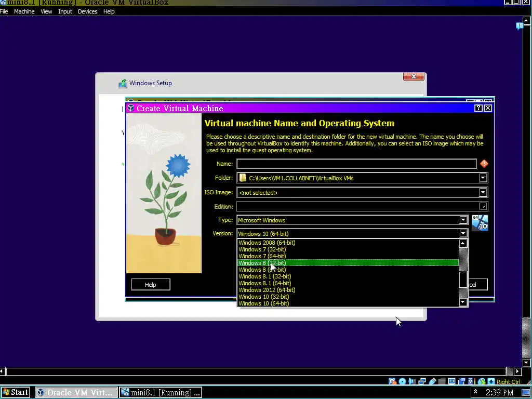
Task: Click the Name input field
Action: tap(356, 164)
